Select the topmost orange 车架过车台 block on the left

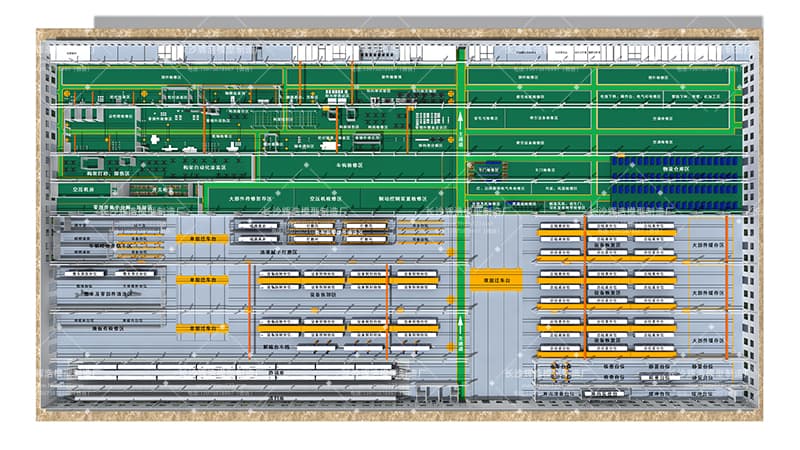pyautogui.click(x=202, y=240)
